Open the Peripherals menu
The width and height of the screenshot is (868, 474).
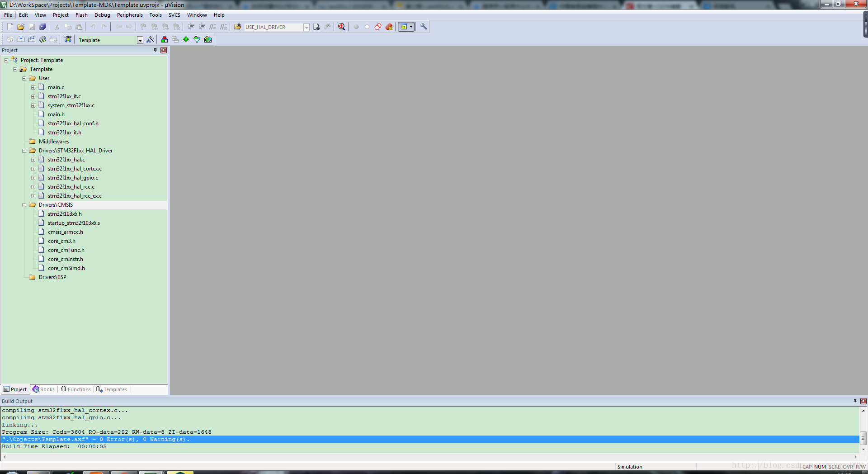click(x=130, y=15)
